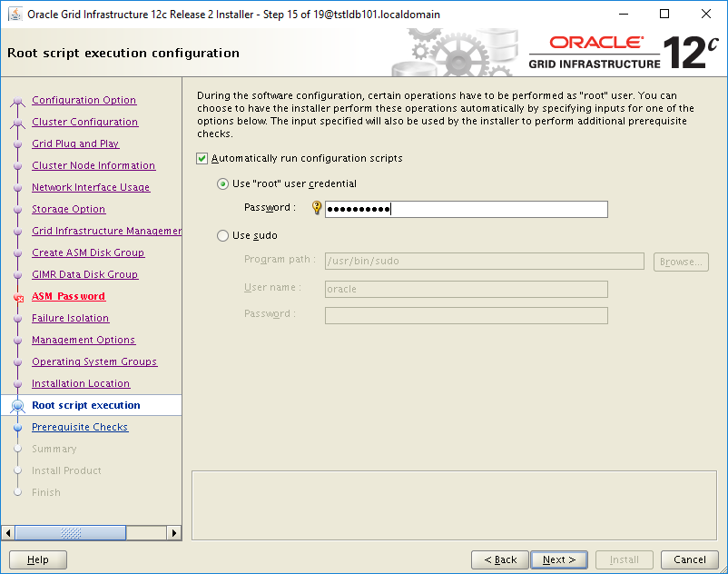Open Configuration Option step
The image size is (728, 574).
click(x=84, y=100)
